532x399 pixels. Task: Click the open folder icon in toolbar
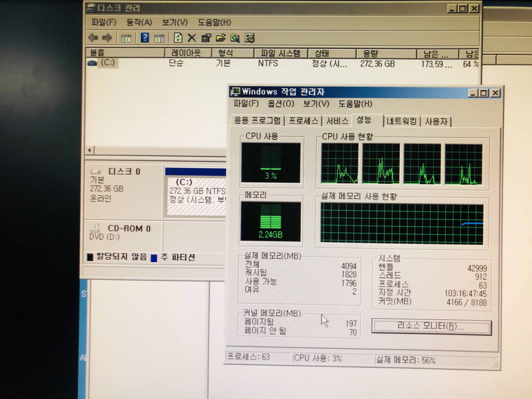coord(220,38)
